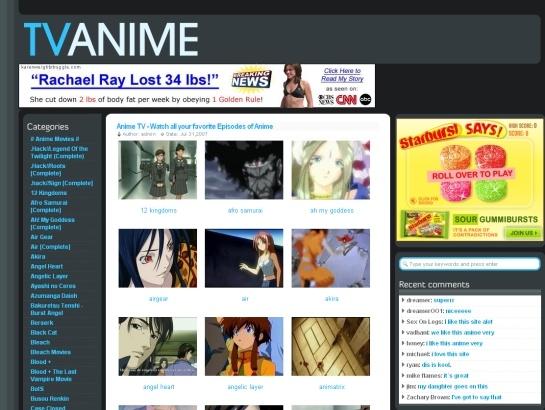Open jim's comment 'my daughter goes on this'

pyautogui.click(x=453, y=386)
